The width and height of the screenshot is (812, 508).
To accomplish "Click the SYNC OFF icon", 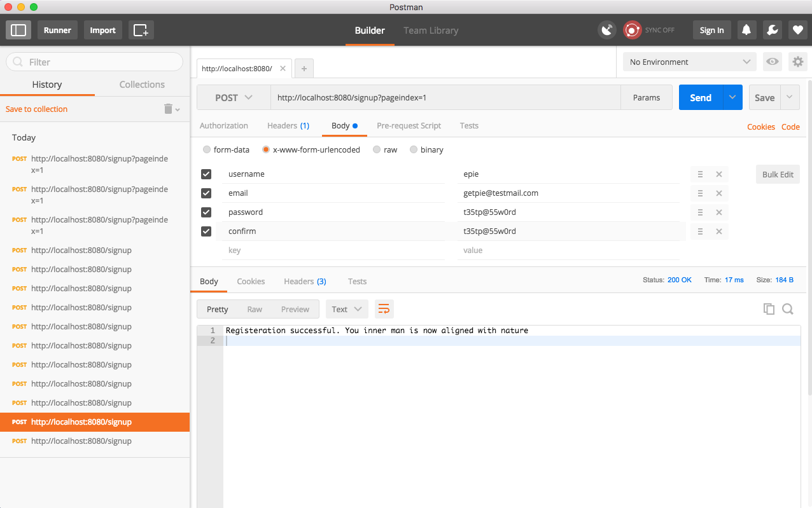I will 632,30.
